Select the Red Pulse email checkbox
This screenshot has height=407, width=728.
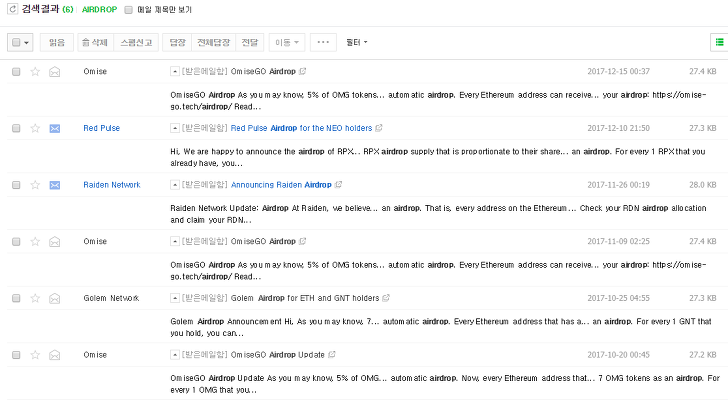click(16, 128)
